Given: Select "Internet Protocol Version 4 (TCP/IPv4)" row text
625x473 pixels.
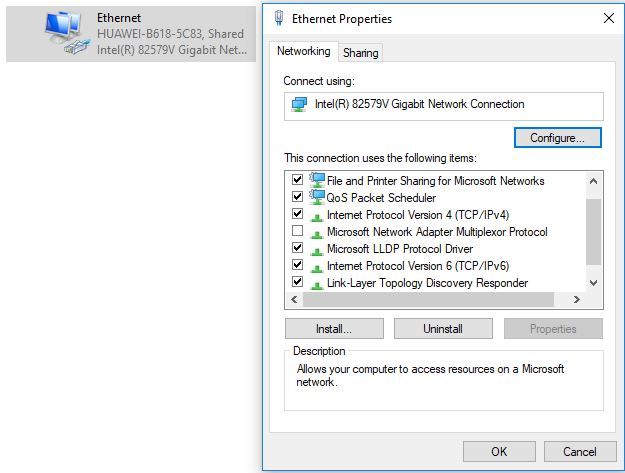Looking at the screenshot, I should click(418, 215).
